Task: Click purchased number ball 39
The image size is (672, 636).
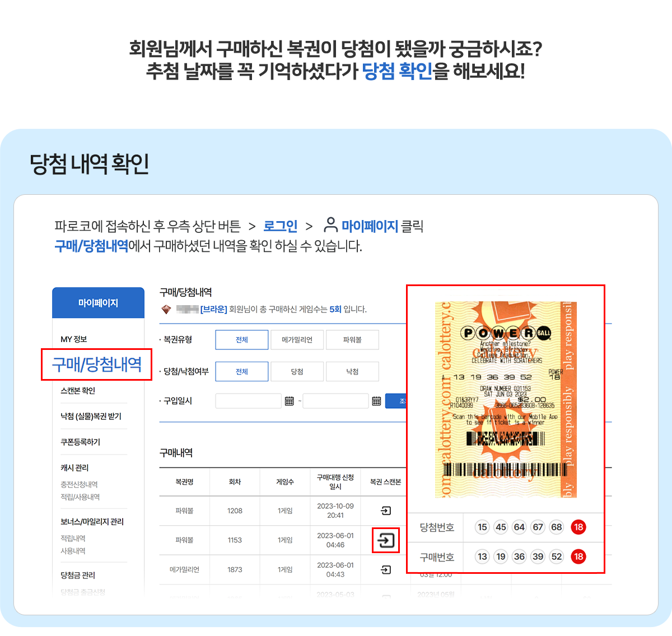Action: pos(538,556)
